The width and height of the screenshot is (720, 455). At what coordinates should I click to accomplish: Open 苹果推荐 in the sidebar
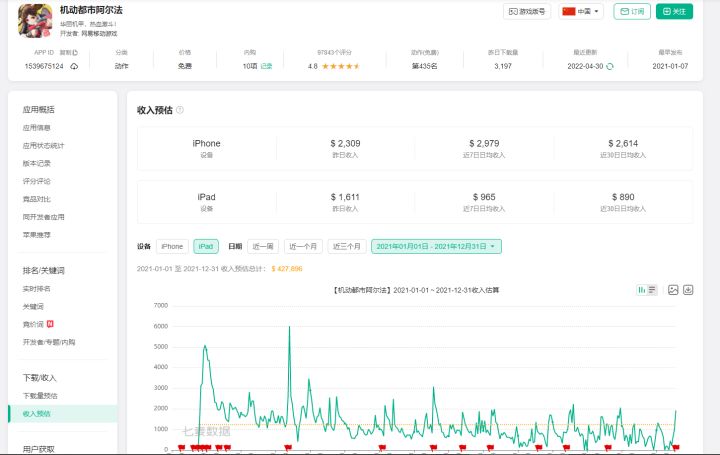pos(36,235)
